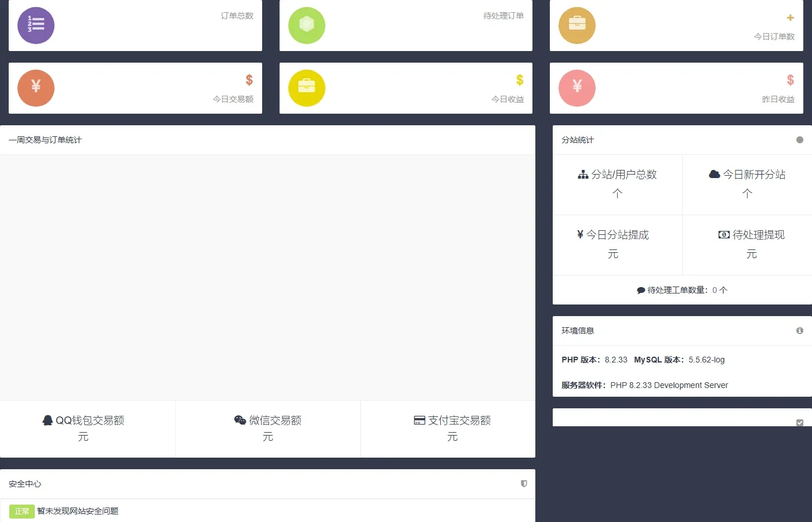Click the 今日订单数 label

point(774,37)
